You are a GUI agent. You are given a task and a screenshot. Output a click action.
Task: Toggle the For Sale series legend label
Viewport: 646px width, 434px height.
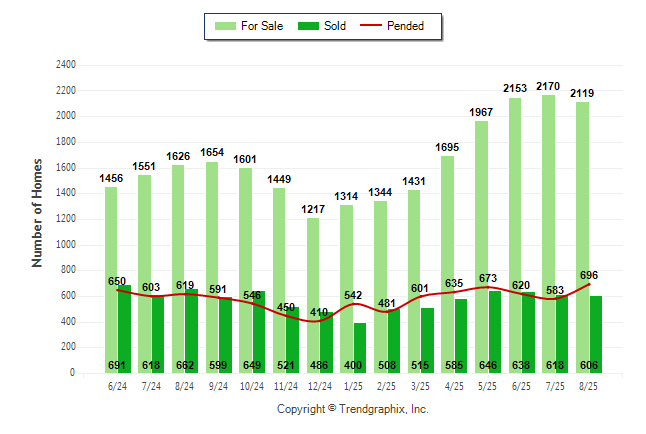261,26
